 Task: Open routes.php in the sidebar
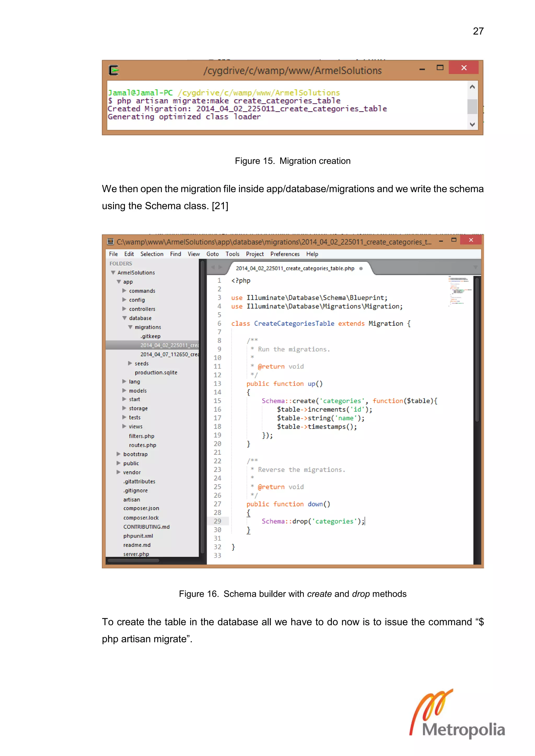point(143,445)
